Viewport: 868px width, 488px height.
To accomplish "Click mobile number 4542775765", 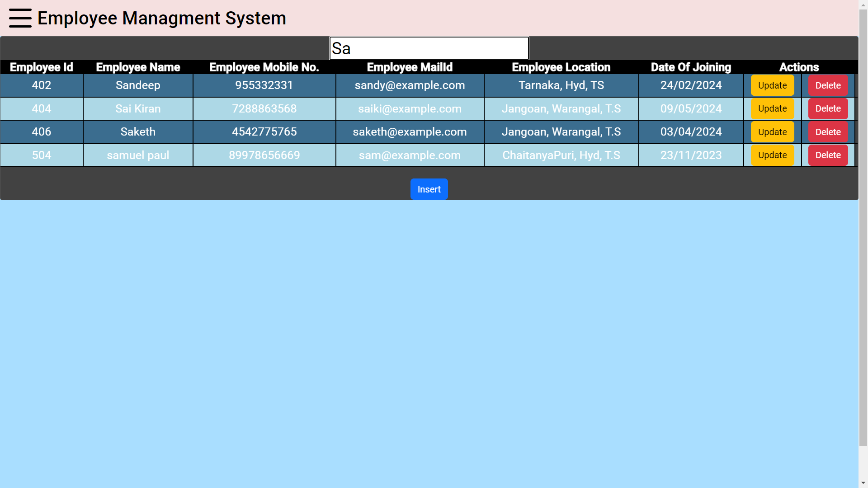I will click(x=264, y=132).
